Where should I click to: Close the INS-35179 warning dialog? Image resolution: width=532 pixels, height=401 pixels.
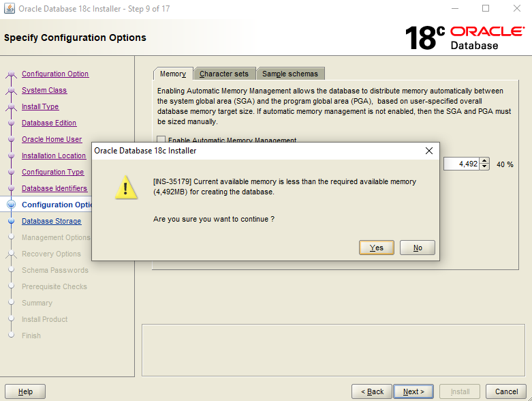pos(429,151)
